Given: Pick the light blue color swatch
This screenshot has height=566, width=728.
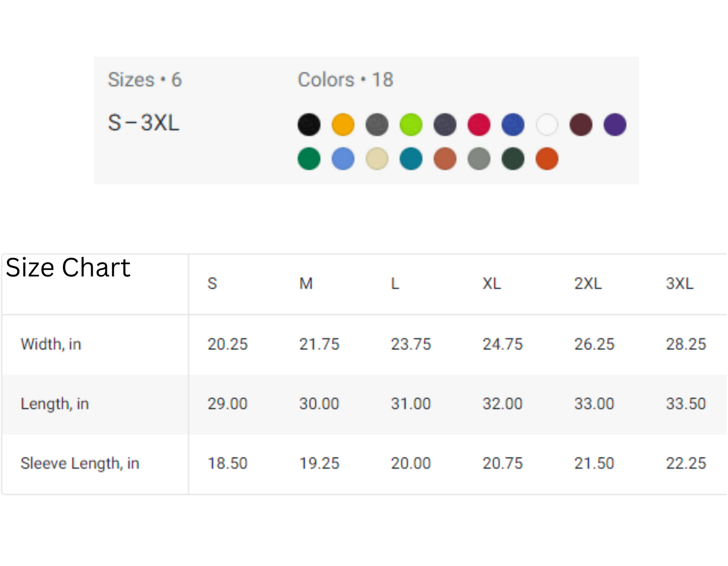Looking at the screenshot, I should 343,159.
